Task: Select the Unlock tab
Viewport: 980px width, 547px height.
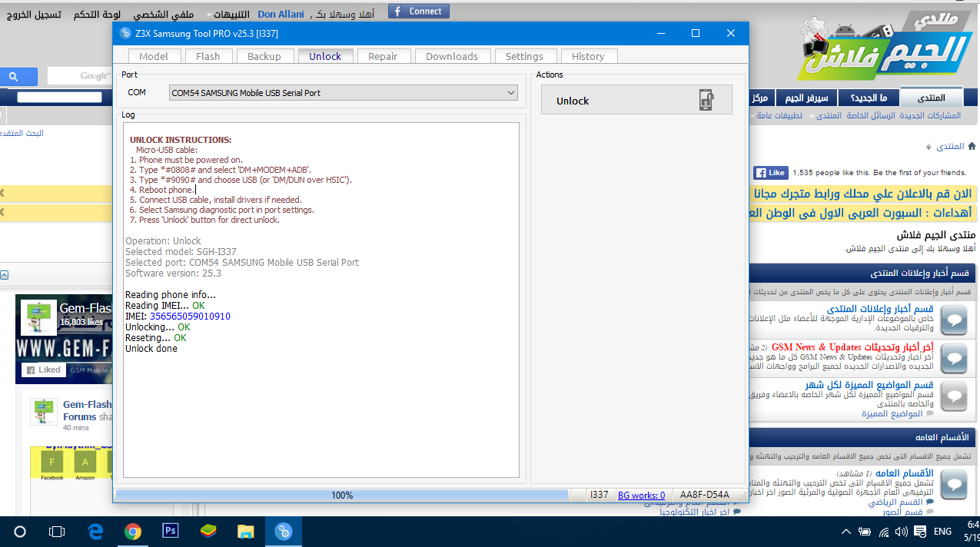Action: [325, 56]
